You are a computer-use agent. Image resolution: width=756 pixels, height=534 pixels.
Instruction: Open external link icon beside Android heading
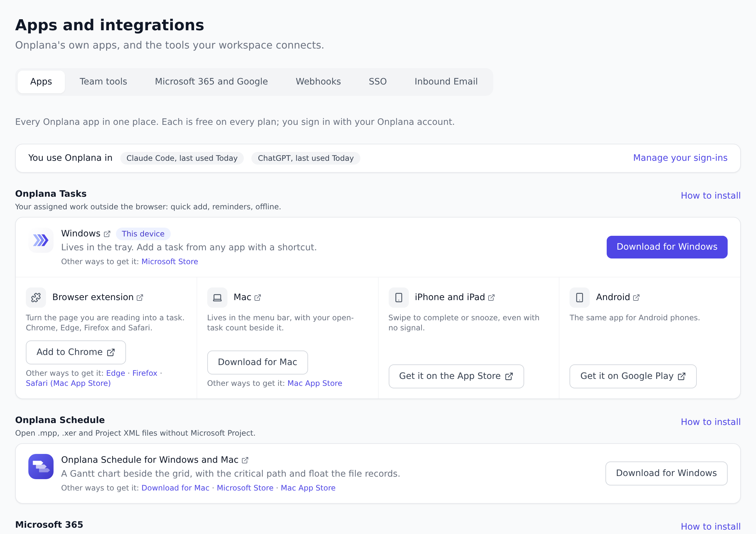coord(636,298)
